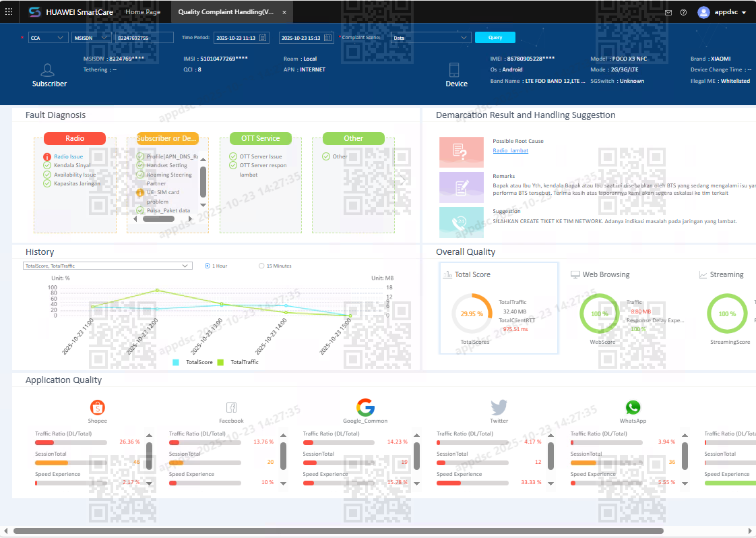
Task: Click the Subscriber list horizontal scrollbar
Action: pyautogui.click(x=158, y=219)
